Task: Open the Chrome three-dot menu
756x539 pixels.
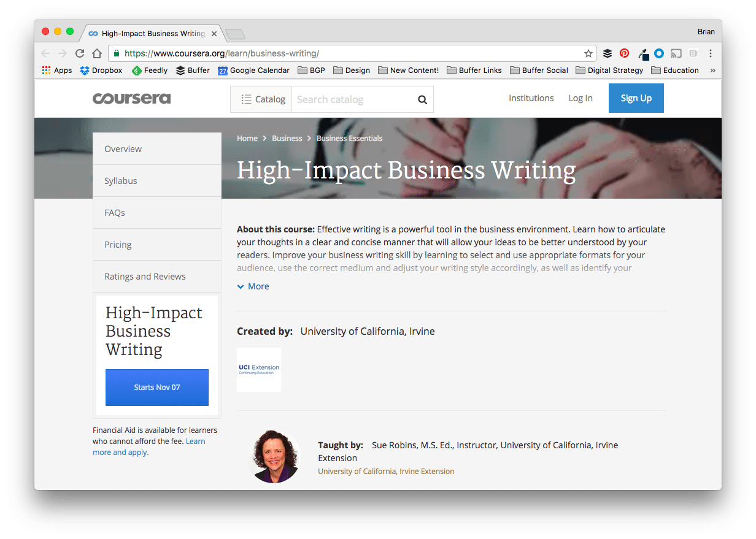Action: 710,53
